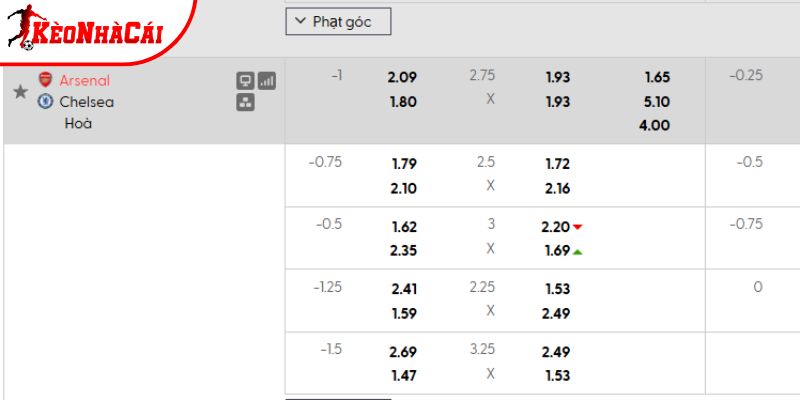Choose Arsenal win odds 1.65
Viewport: 800px width, 400px height.
pyautogui.click(x=657, y=77)
